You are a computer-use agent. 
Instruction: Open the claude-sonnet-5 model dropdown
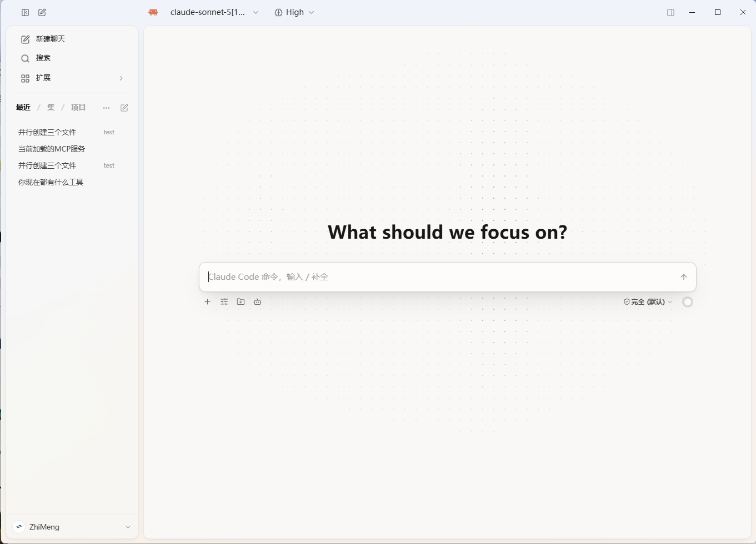coord(214,12)
